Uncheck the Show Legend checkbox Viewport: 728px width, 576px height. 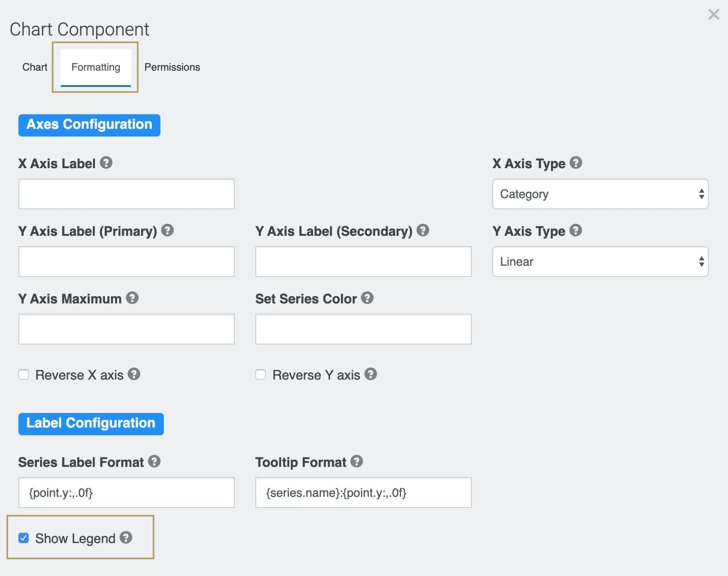click(24, 538)
